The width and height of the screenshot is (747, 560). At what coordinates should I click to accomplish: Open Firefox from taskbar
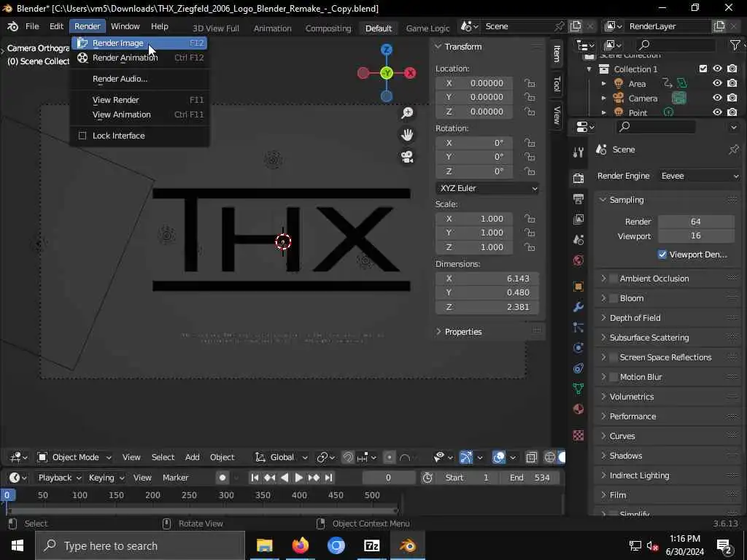tap(300, 545)
